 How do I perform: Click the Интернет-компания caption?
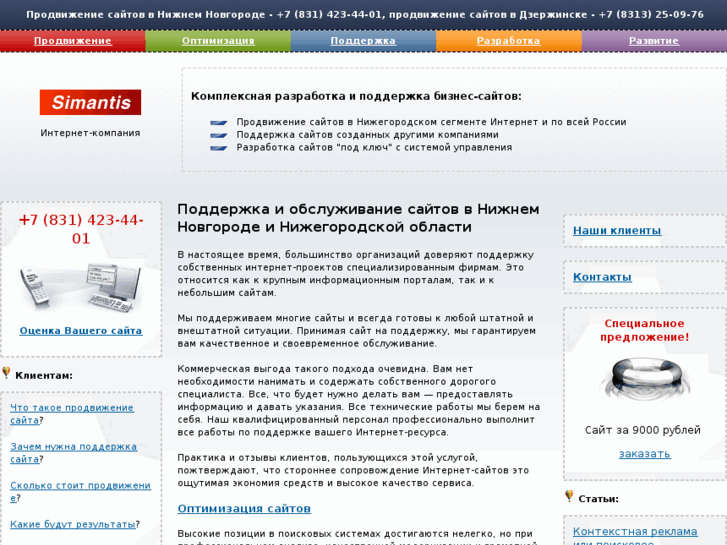pos(90,133)
